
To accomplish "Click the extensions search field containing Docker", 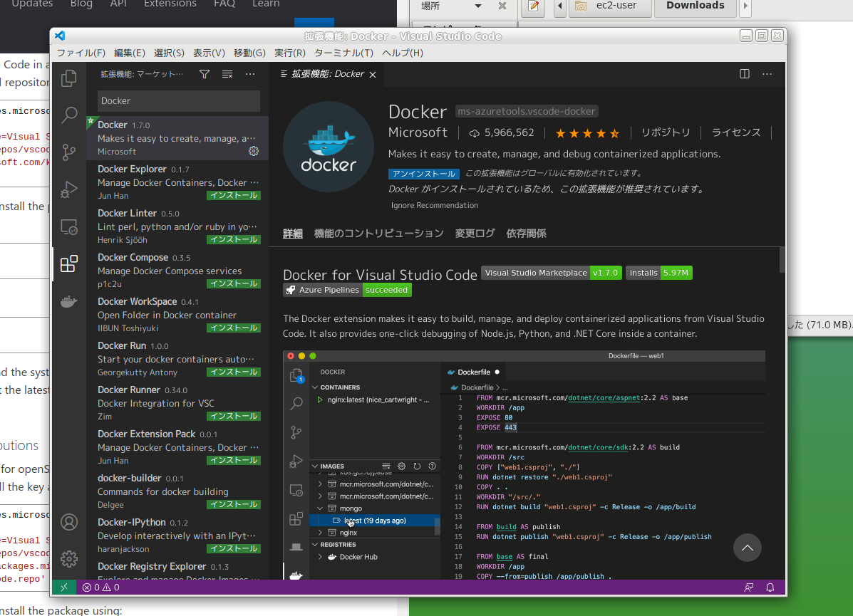I will [178, 101].
